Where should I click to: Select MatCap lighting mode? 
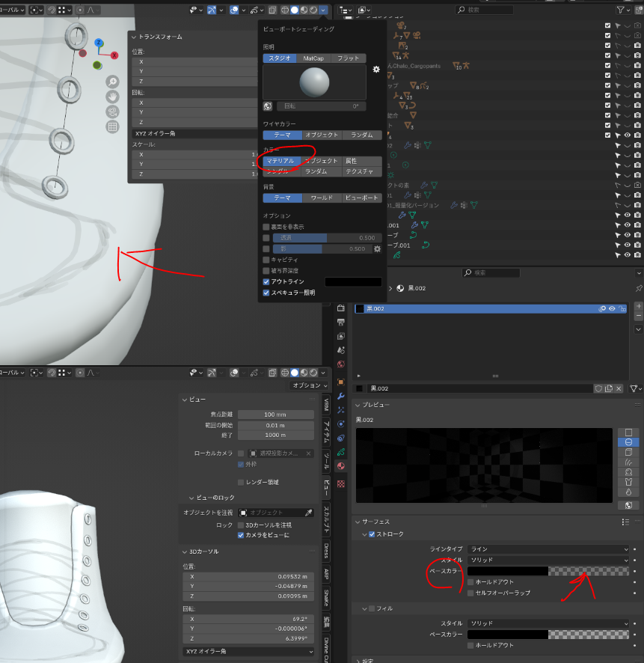313,58
